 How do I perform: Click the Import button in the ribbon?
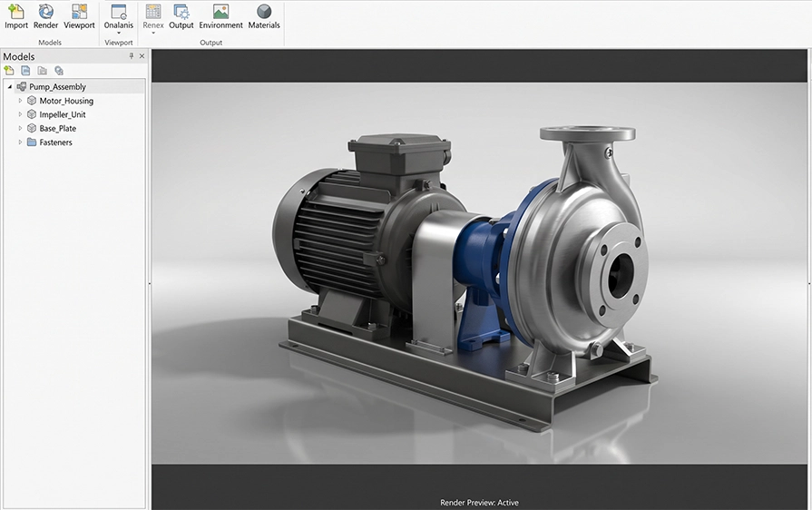[x=16, y=17]
